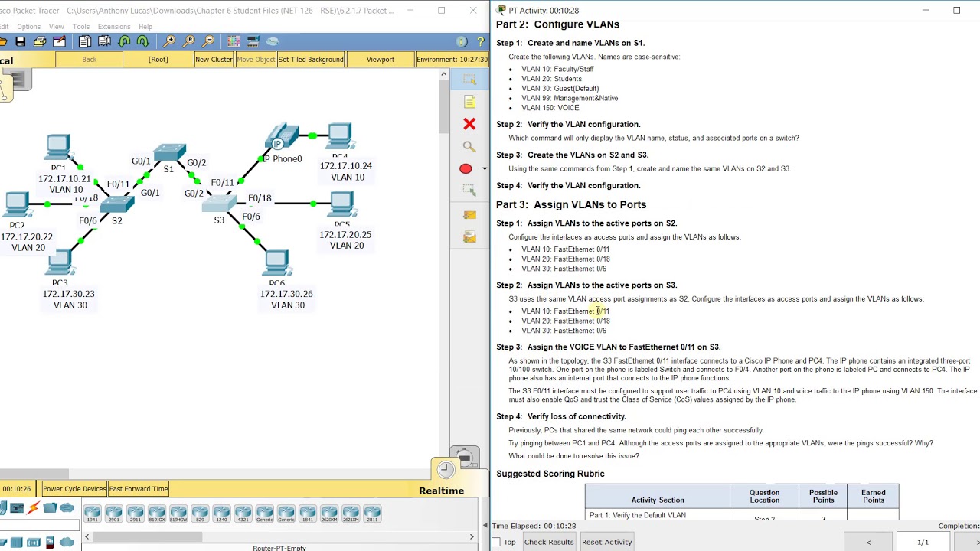Open the Extensions menu
Image resolution: width=980 pixels, height=551 pixels.
point(114,27)
